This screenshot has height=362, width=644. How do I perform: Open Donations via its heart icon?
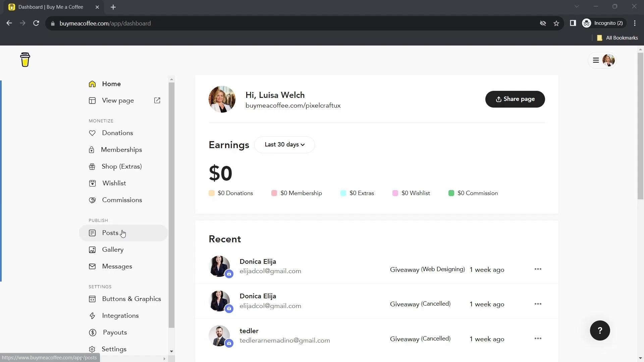[x=92, y=133]
